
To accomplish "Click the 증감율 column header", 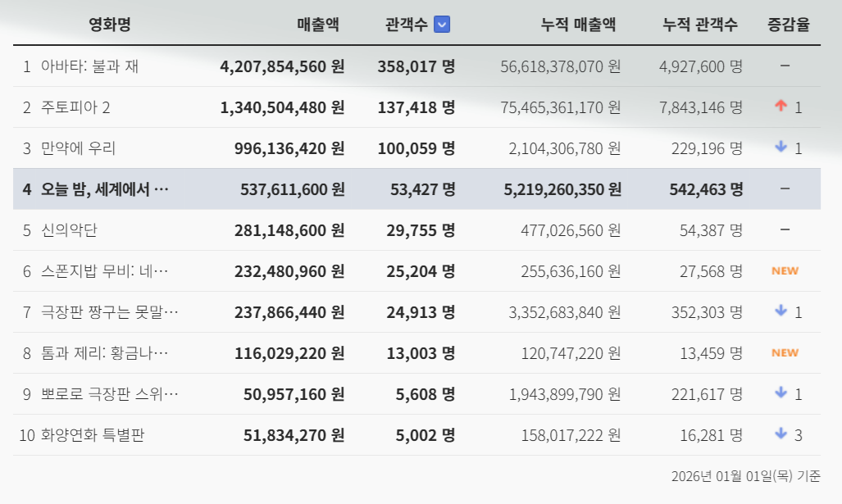I will [x=789, y=24].
